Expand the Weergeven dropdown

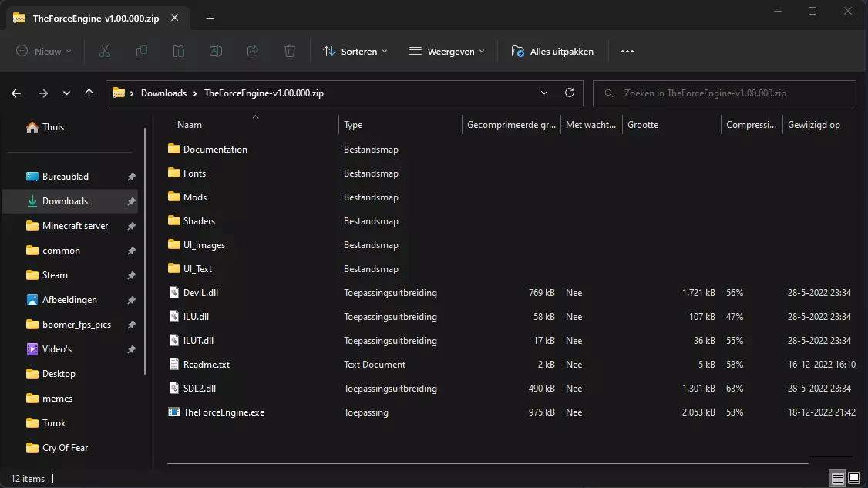coord(446,51)
